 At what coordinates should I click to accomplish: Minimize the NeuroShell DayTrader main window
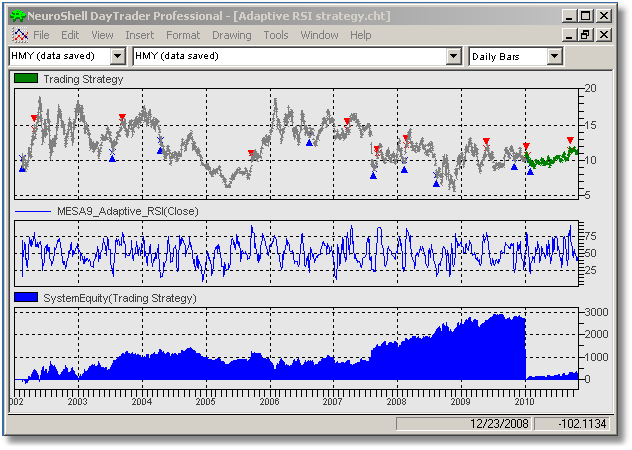[569, 16]
